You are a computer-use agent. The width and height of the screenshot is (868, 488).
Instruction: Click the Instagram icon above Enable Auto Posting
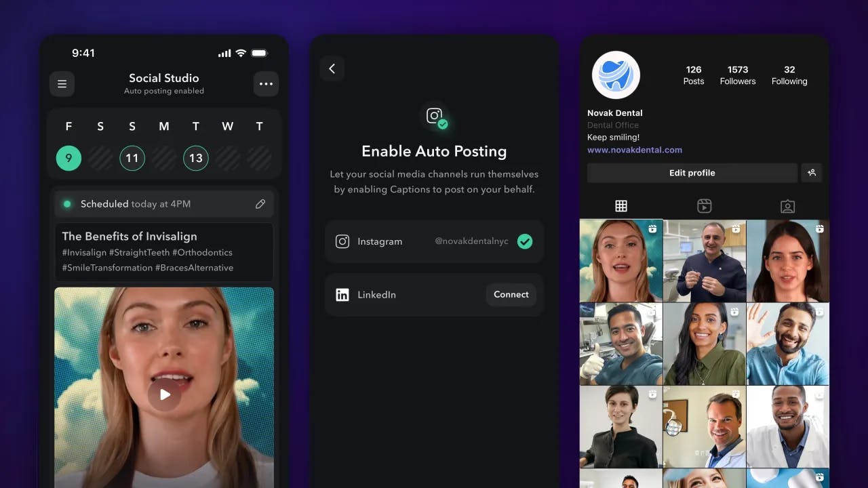[x=434, y=116]
